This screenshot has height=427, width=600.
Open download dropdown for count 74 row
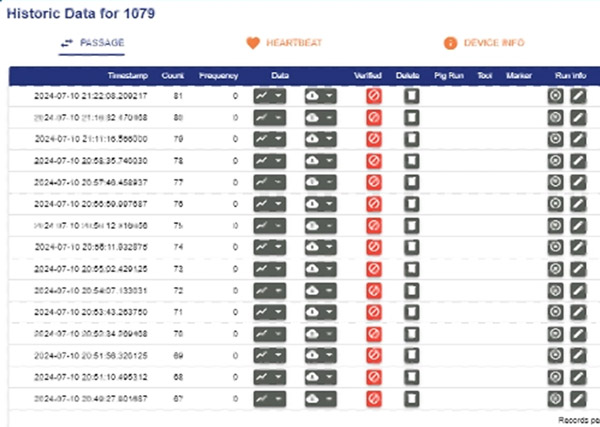[321, 247]
